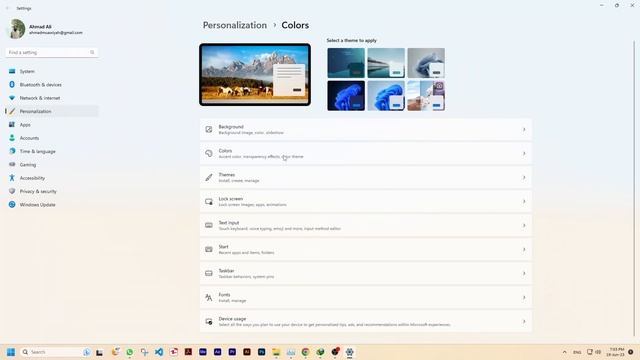Click the Find a setting search box
The height and width of the screenshot is (360, 640).
(52, 52)
